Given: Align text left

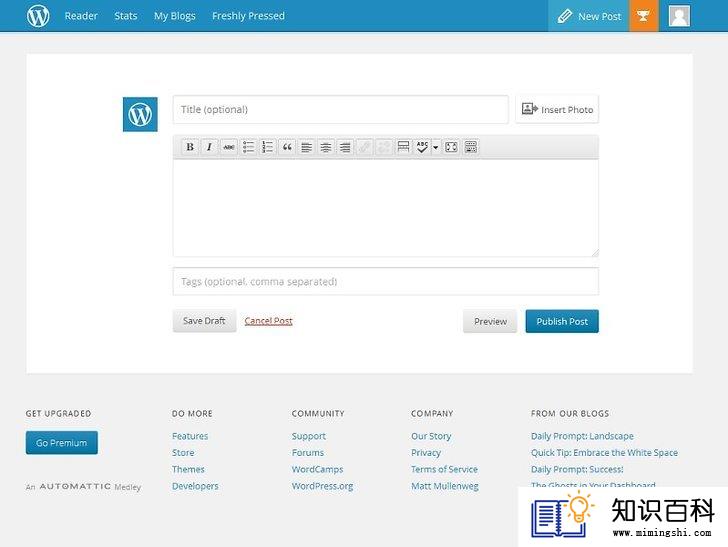Looking at the screenshot, I should tap(306, 147).
